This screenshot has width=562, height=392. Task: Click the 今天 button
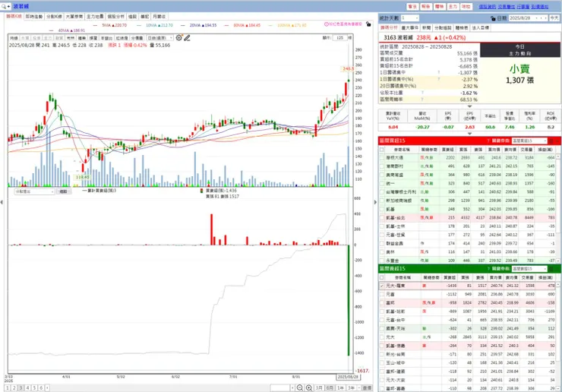554,18
